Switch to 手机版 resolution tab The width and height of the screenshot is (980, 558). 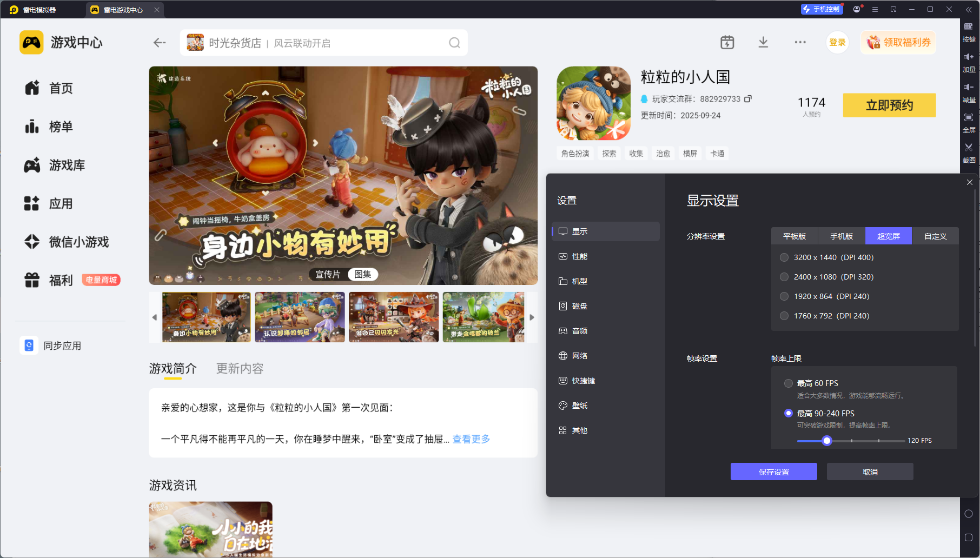[842, 236]
